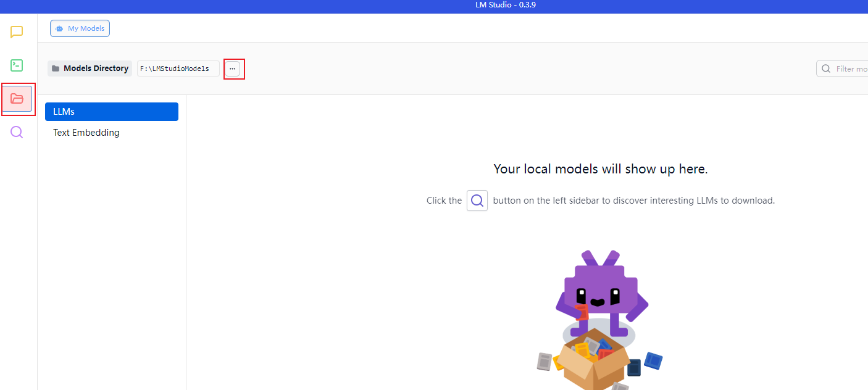Open the Developer terminal icon in sidebar

tap(17, 65)
